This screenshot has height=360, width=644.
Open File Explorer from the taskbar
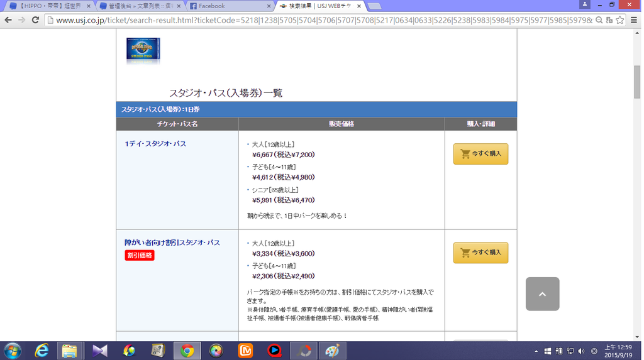70,351
